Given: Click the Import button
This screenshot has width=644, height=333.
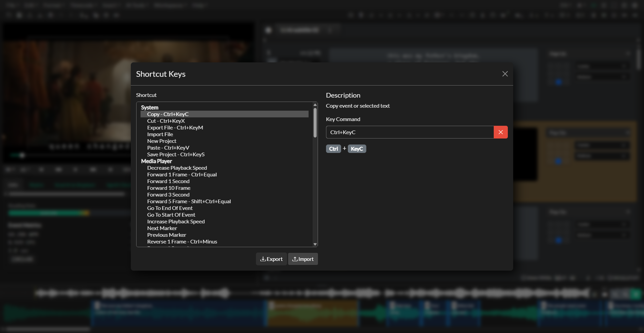Looking at the screenshot, I should click(x=303, y=259).
